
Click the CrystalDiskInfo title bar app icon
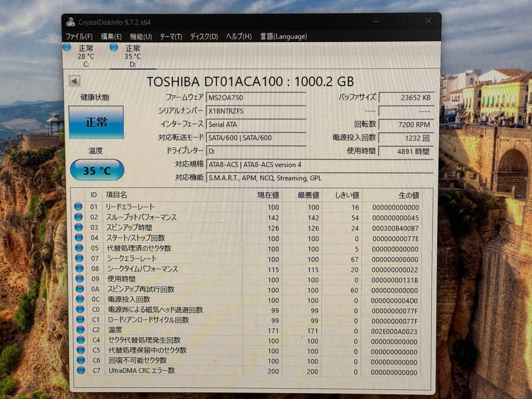click(x=70, y=22)
